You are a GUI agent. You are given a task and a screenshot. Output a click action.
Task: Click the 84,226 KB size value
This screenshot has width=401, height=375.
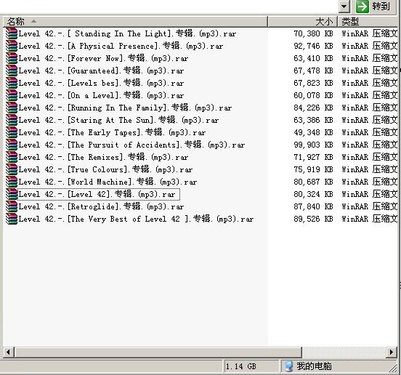313,108
